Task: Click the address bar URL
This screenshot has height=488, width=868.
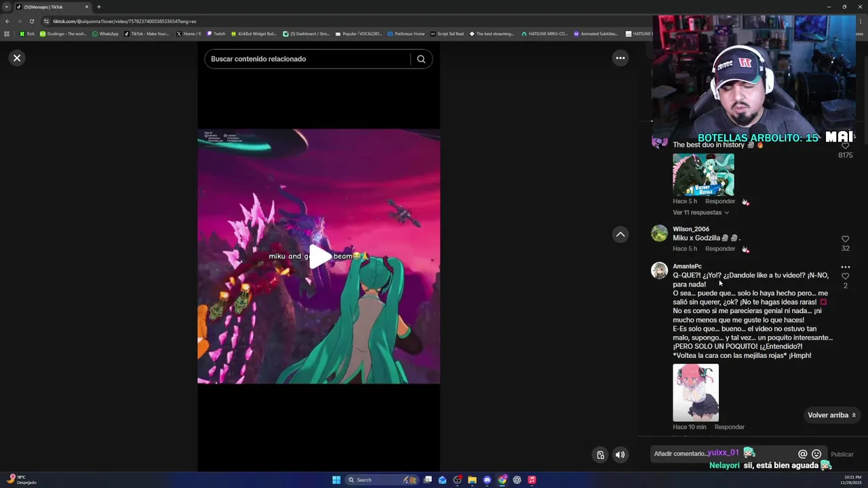Action: (124, 21)
